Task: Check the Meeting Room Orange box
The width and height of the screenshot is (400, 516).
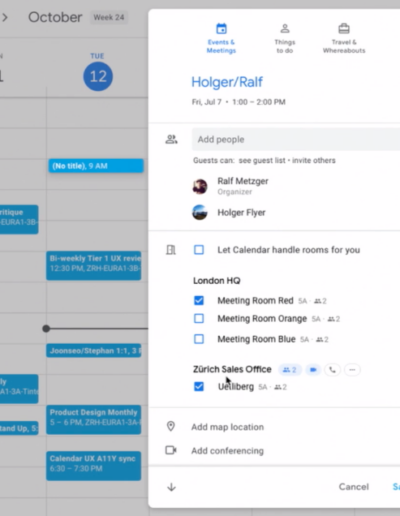Action: [199, 318]
